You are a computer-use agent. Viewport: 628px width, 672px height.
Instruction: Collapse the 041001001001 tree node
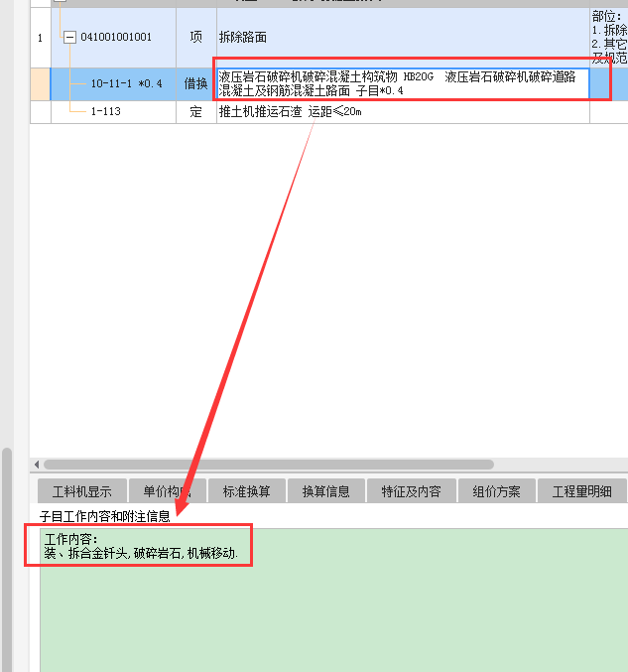[x=69, y=38]
